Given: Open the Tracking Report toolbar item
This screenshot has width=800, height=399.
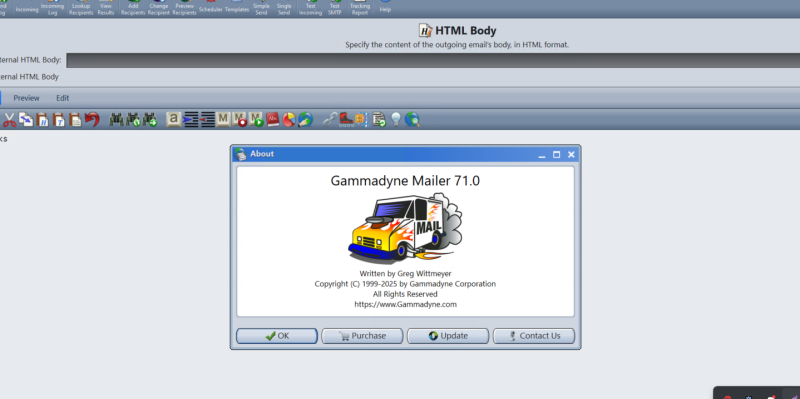Looking at the screenshot, I should [360, 7].
